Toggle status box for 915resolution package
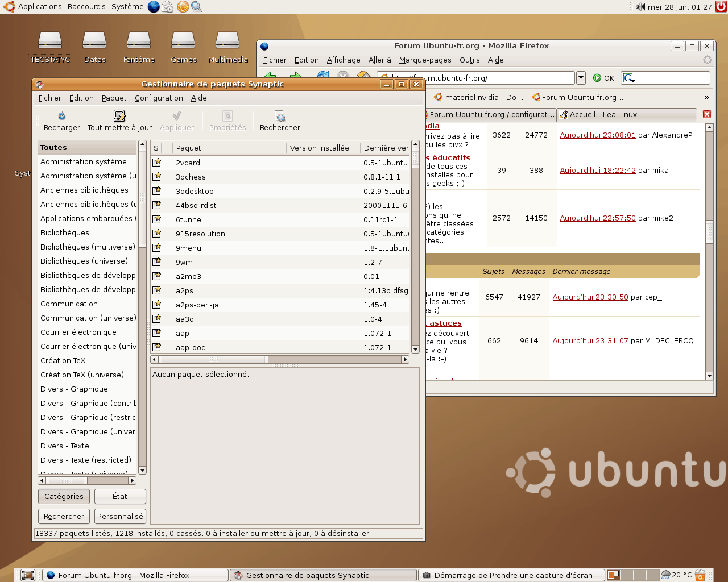The height and width of the screenshot is (582, 728). click(156, 234)
